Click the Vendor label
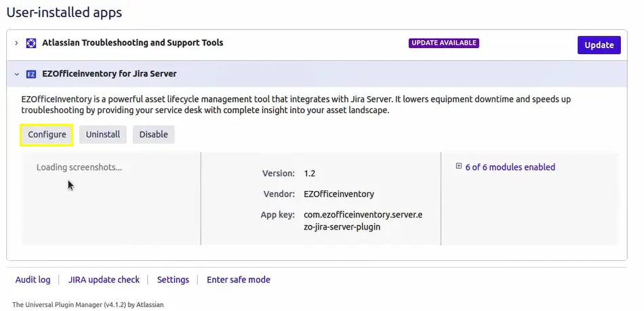The height and width of the screenshot is (311, 644). tap(279, 194)
